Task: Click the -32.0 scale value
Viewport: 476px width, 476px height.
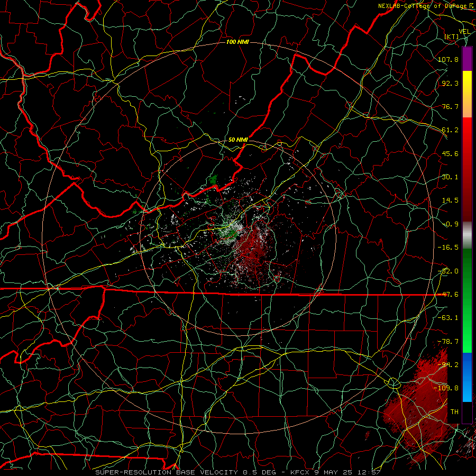Action: click(448, 271)
